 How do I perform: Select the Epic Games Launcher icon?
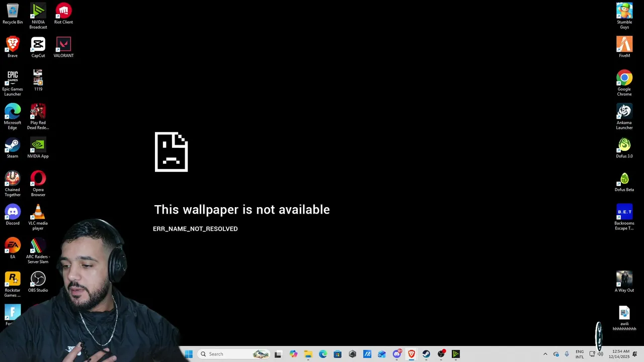13,83
